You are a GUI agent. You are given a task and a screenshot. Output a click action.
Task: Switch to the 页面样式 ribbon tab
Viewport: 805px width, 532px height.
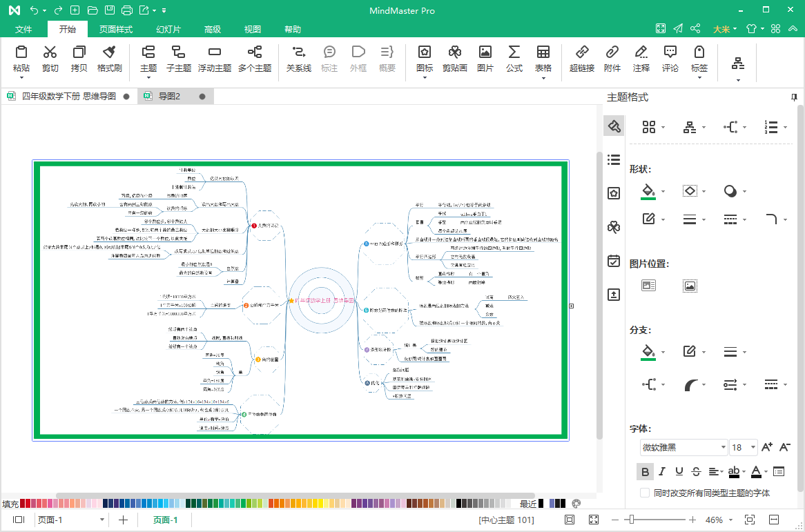point(116,29)
